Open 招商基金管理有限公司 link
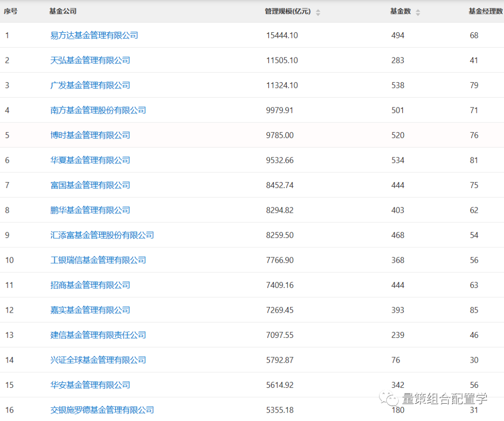 (x=90, y=285)
